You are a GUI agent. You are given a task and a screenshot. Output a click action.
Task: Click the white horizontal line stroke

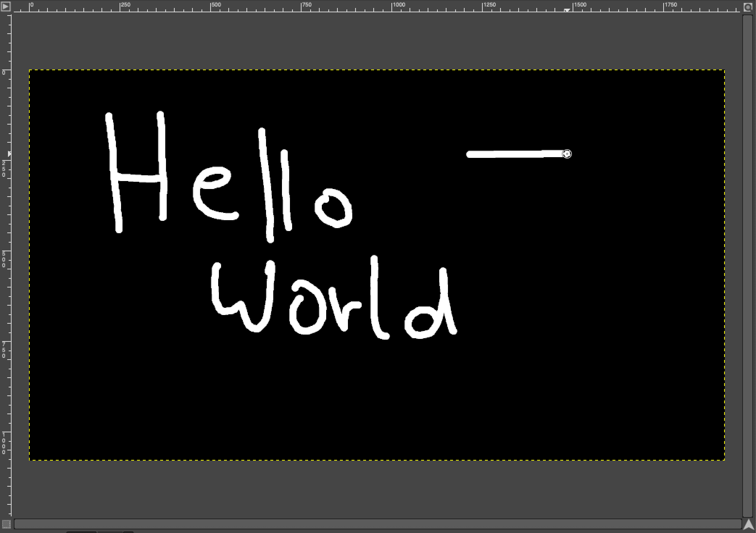tap(515, 155)
